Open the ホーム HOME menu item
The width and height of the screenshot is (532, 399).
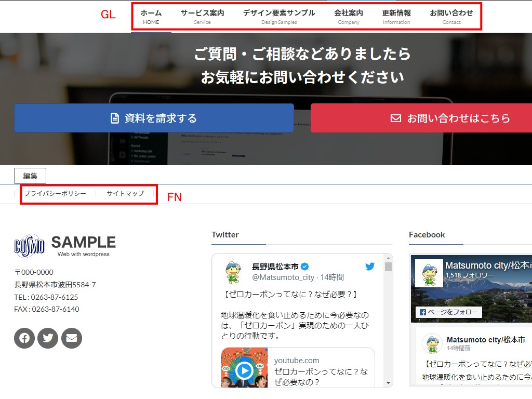point(151,17)
